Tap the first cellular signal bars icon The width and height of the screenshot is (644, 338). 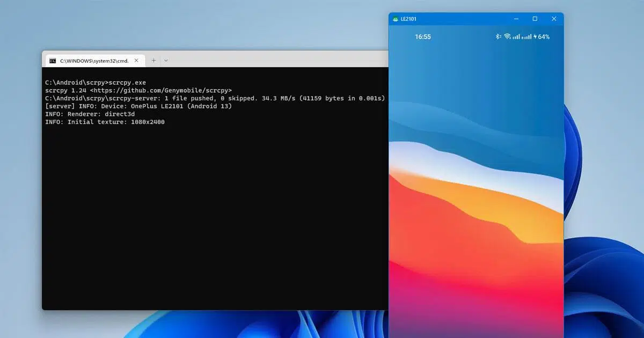(x=516, y=36)
